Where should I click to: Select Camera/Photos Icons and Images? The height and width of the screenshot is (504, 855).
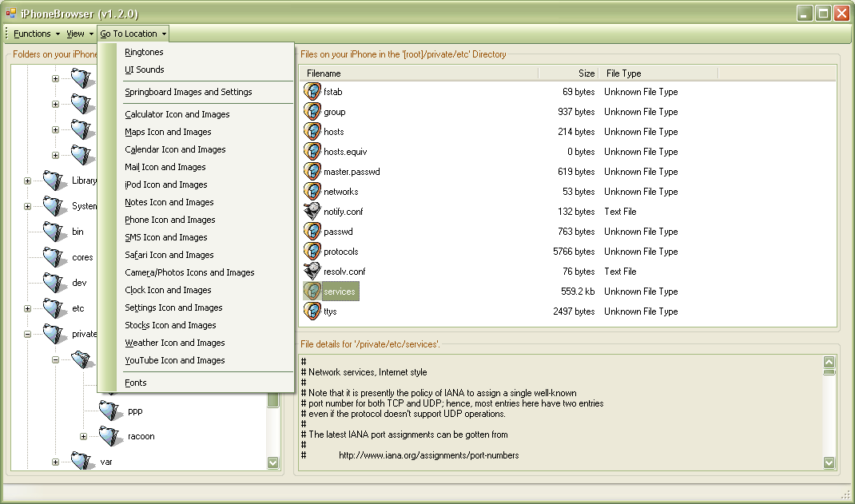189,272
